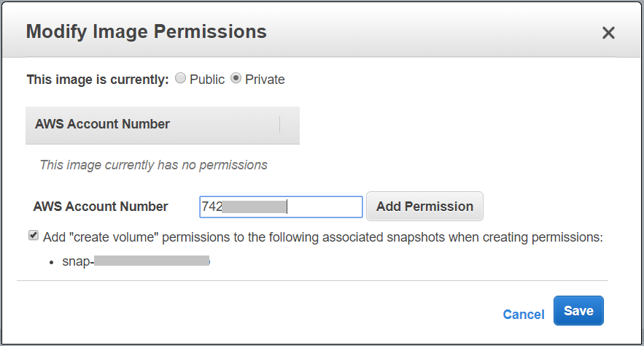Click the "This image is currently:" label
Viewport: 644px width, 346px height.
click(x=98, y=80)
